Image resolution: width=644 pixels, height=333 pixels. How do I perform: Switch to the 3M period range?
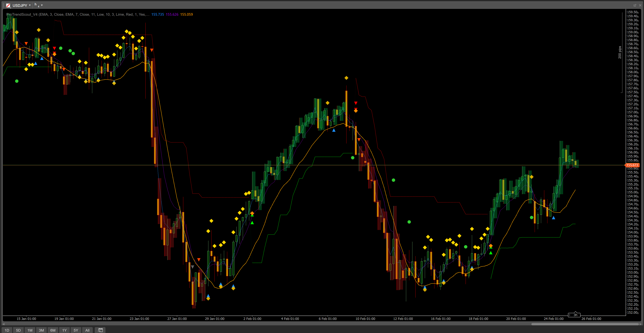(41, 330)
